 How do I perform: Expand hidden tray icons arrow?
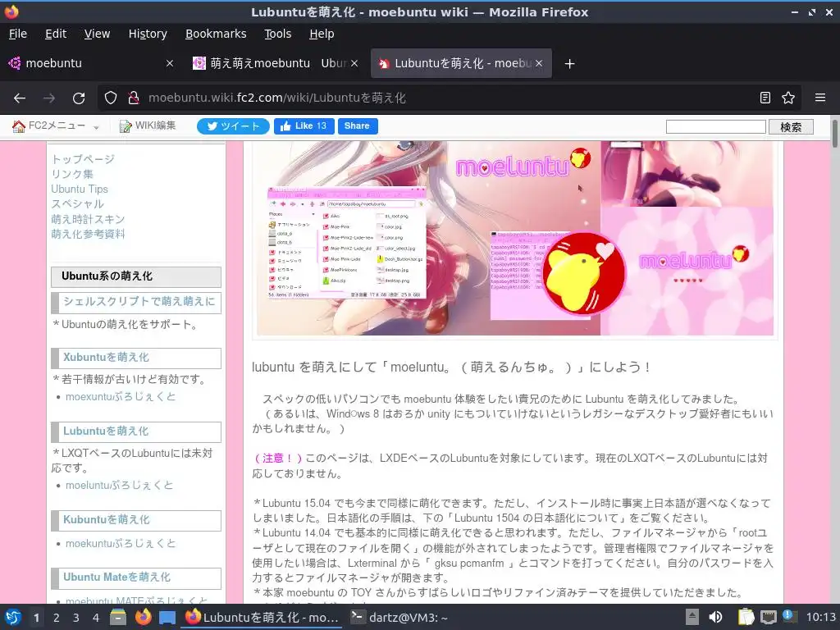pos(692,617)
